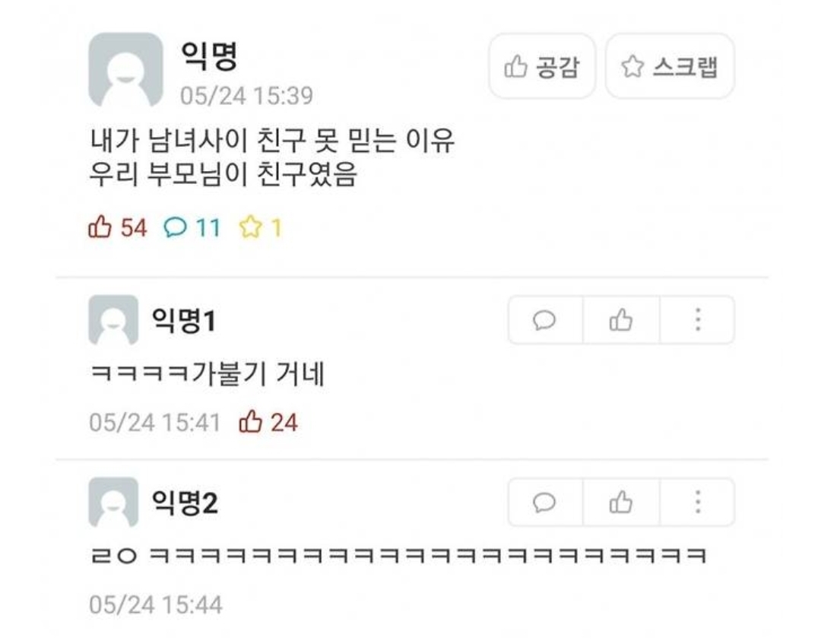Click 익명2's profile avatar
Screen dimensions: 821x644
[113, 502]
